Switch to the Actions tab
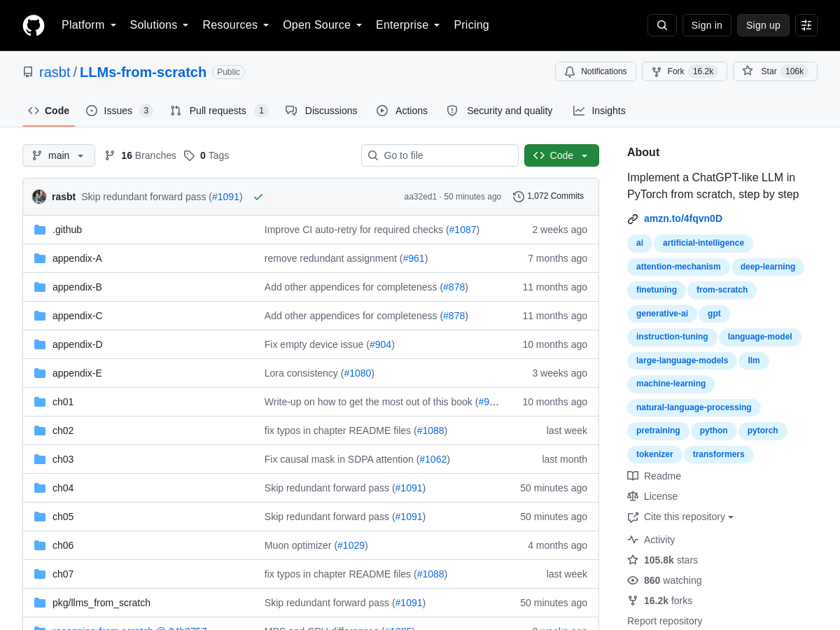Image resolution: width=840 pixels, height=630 pixels. [x=402, y=111]
